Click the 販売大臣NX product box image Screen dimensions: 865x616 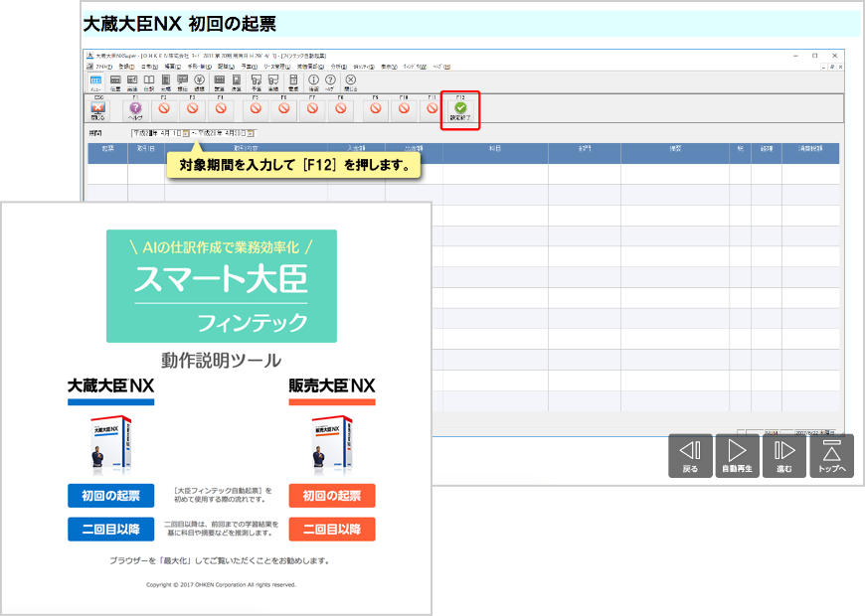pos(332,444)
